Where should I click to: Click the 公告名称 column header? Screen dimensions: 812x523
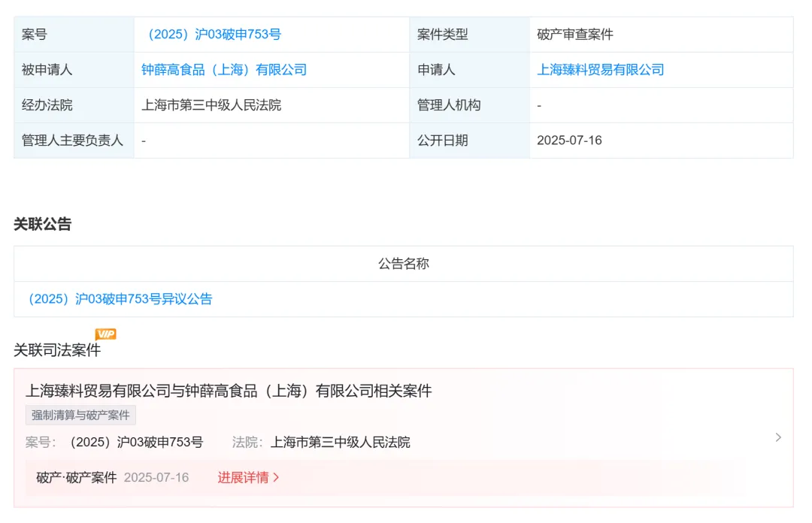point(402,264)
